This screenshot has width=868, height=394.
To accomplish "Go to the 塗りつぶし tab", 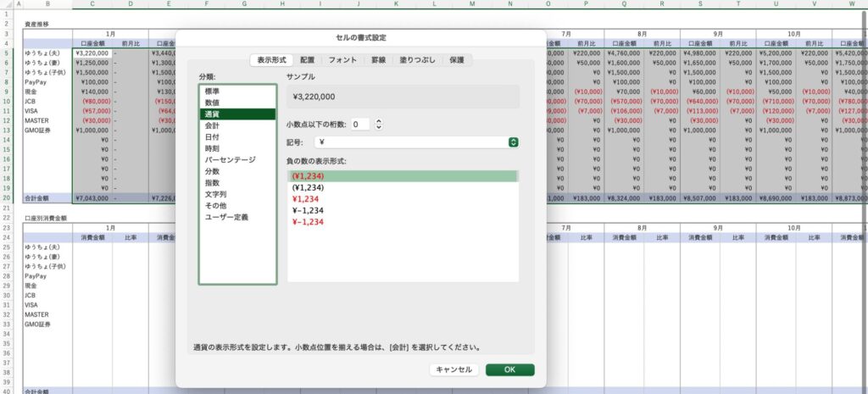I will pos(418,60).
